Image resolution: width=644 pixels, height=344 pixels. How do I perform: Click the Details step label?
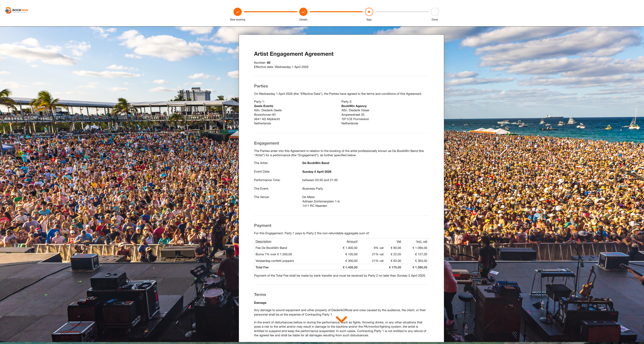[x=303, y=19]
